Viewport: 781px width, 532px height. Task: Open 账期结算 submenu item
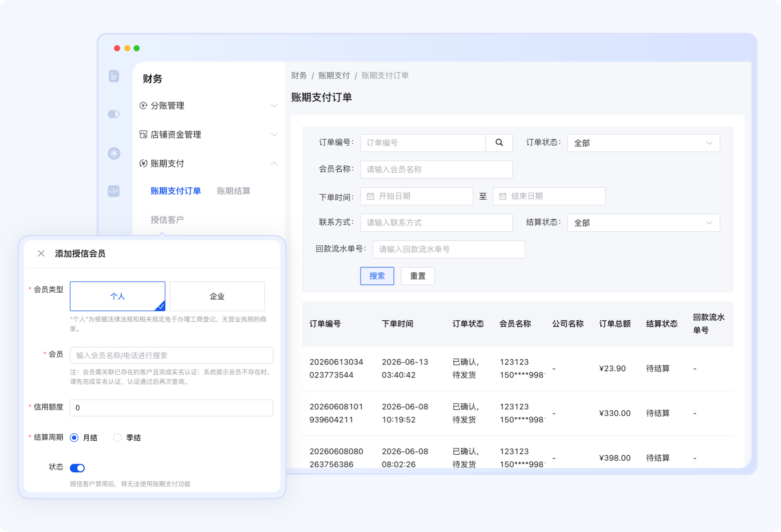(234, 191)
